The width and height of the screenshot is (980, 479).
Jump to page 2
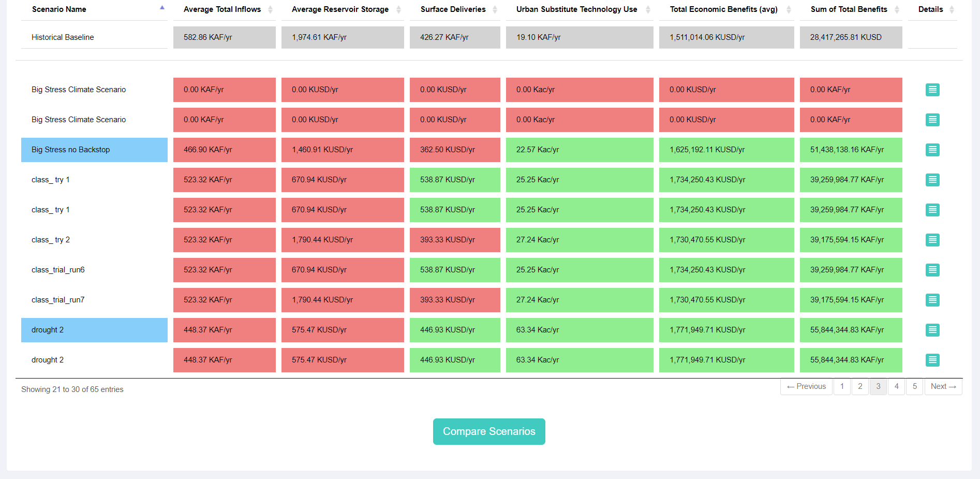tap(860, 386)
